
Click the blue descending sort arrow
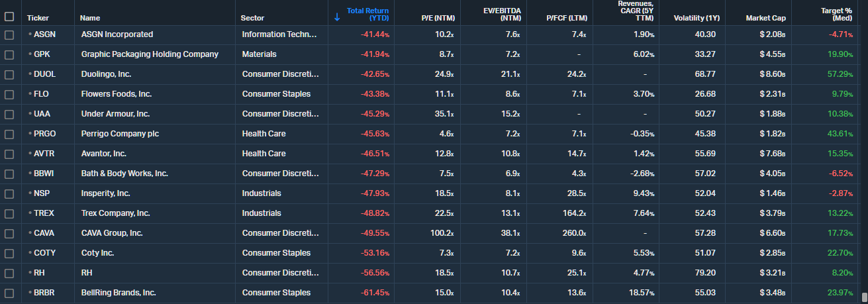coord(337,17)
